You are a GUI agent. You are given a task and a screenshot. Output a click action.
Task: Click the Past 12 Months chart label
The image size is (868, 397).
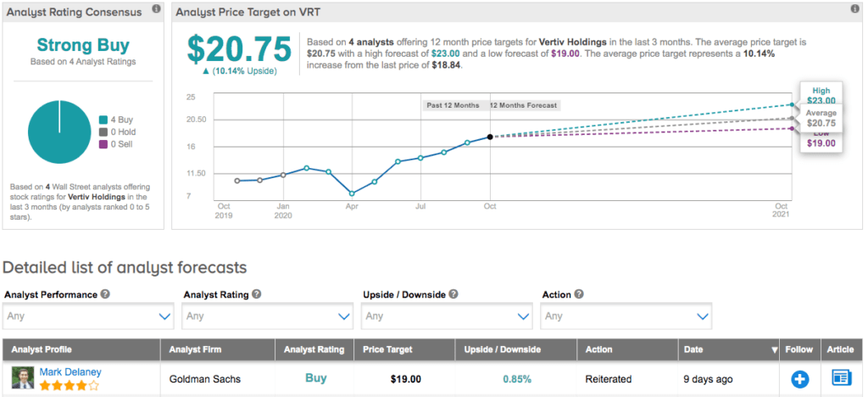point(453,105)
